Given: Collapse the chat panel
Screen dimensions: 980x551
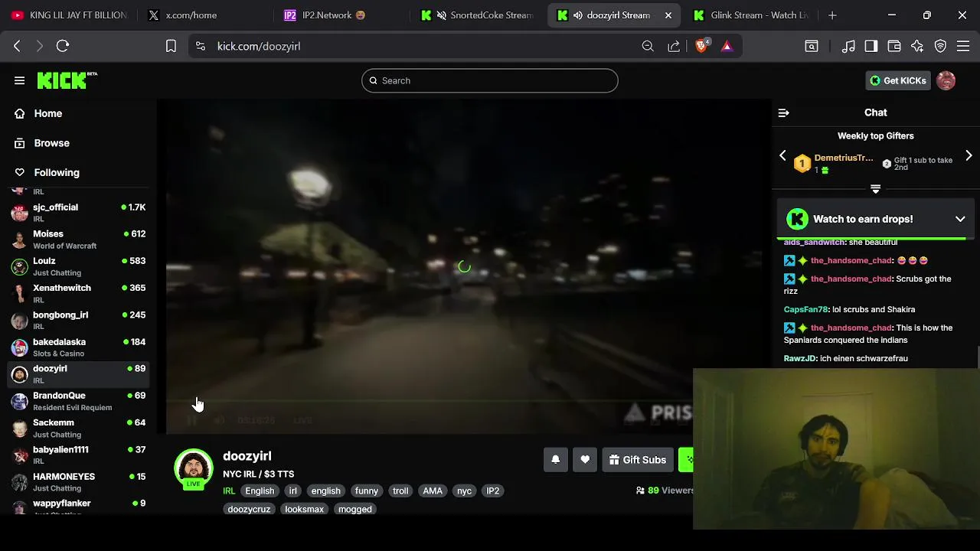Looking at the screenshot, I should tap(783, 112).
